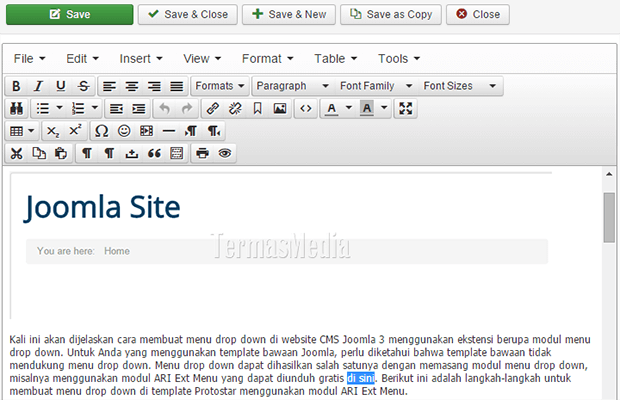Screen dimensions: 620x400
Task: Undo the last action
Action: point(164,108)
